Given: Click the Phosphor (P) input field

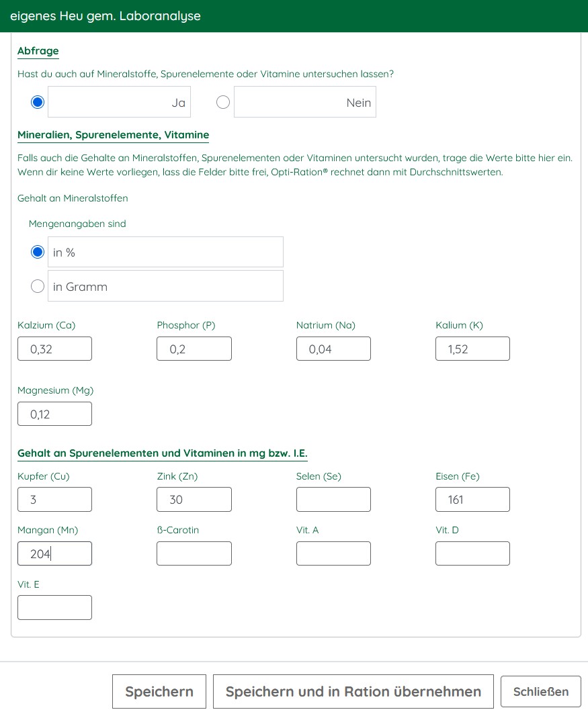Looking at the screenshot, I should (x=194, y=349).
